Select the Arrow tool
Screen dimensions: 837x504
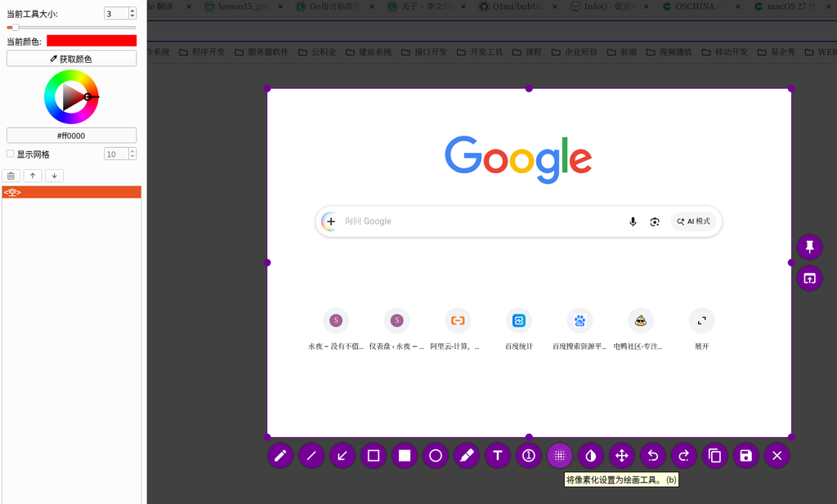[x=342, y=456]
